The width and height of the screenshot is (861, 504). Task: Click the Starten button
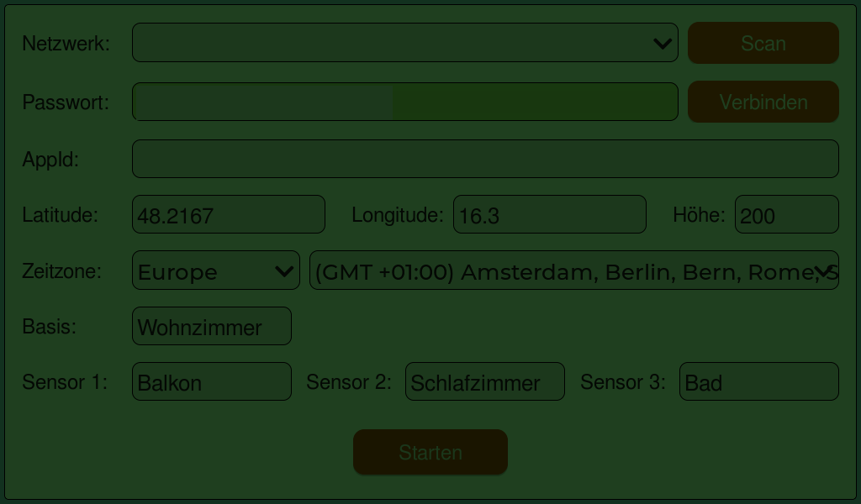(x=430, y=452)
